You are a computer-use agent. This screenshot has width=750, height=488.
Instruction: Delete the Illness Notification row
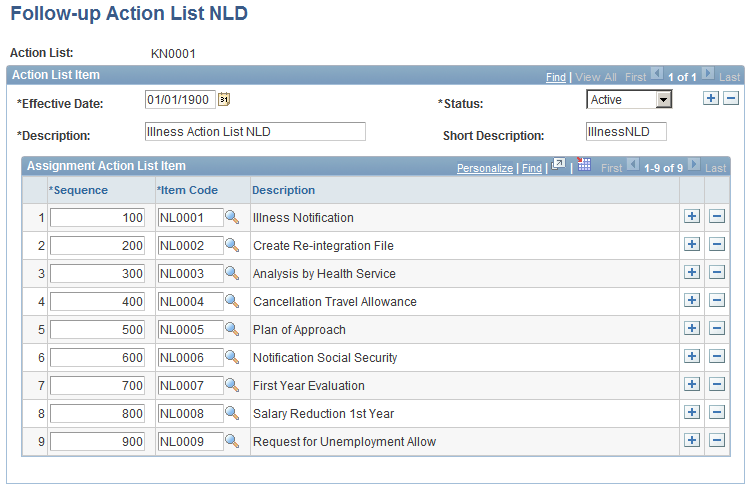(x=717, y=216)
